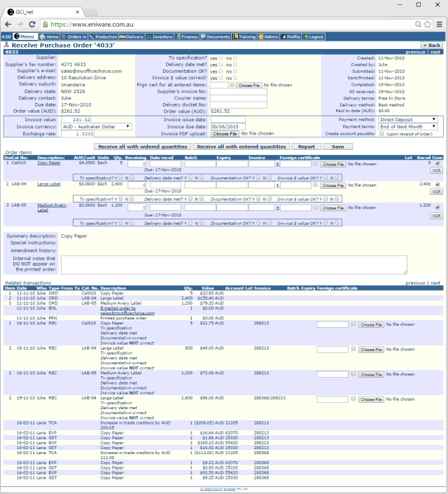The height and width of the screenshot is (494, 448).
Task: Tick 'no' for Delivery date met in header
Action: coord(235,64)
